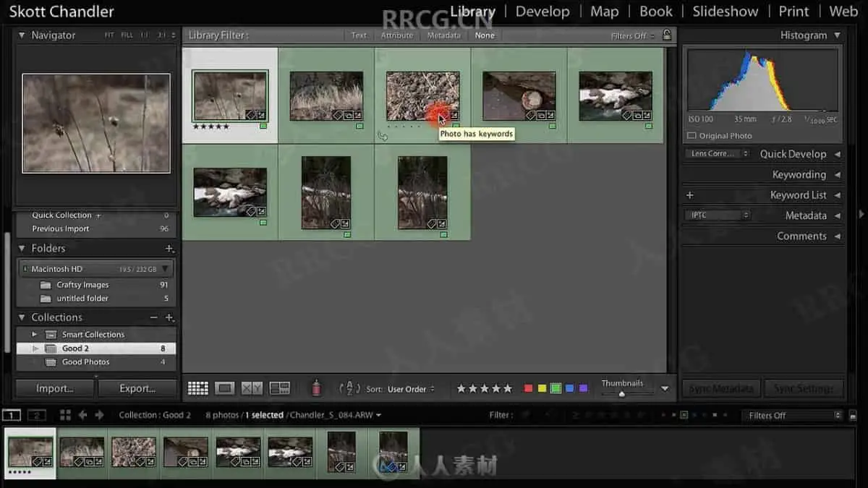
Task: Click the rotate arrow under the leaves photo
Action: click(383, 136)
